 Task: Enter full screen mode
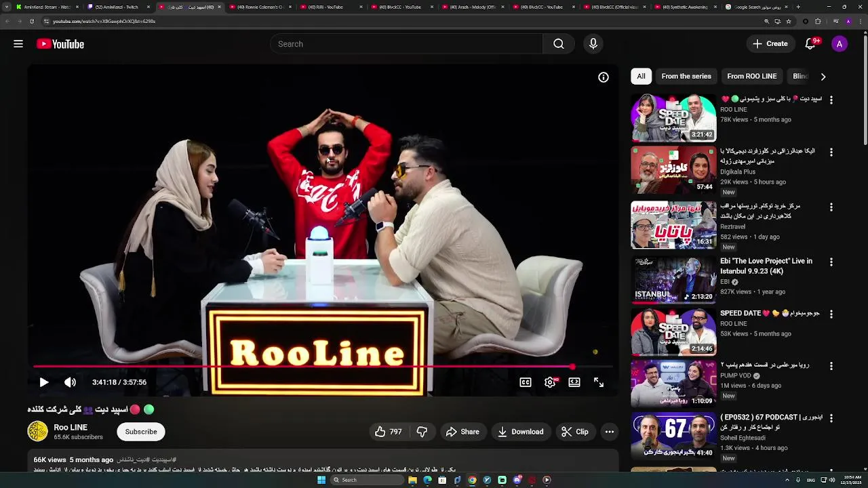599,382
